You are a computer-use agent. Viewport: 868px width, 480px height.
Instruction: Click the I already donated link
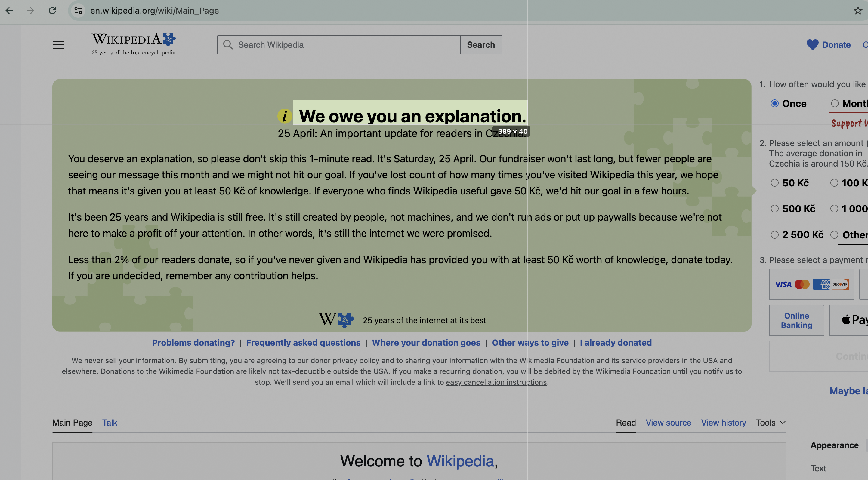(x=616, y=343)
